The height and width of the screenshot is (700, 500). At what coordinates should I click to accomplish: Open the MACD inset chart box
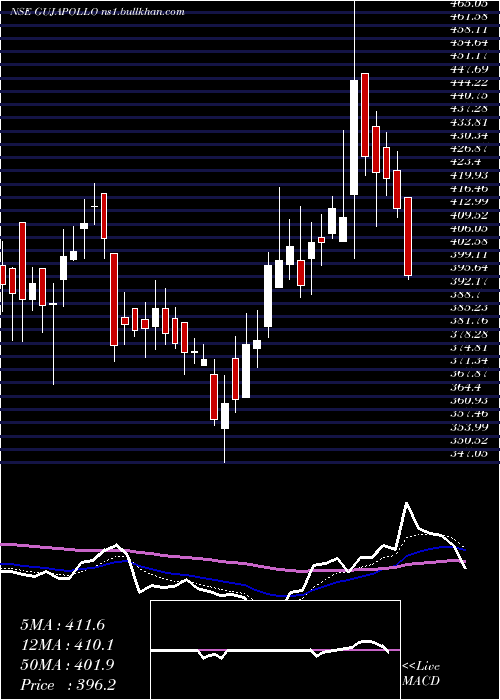coord(275,650)
